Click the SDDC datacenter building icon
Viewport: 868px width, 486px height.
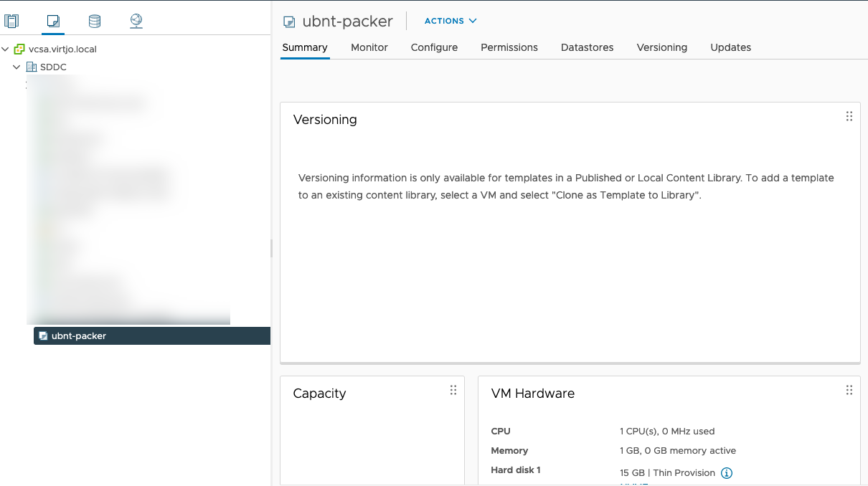(32, 67)
